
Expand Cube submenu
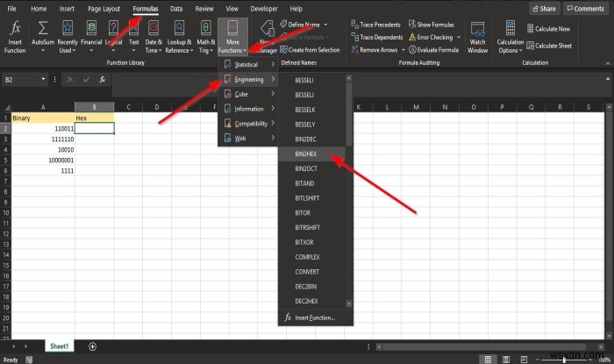(248, 94)
